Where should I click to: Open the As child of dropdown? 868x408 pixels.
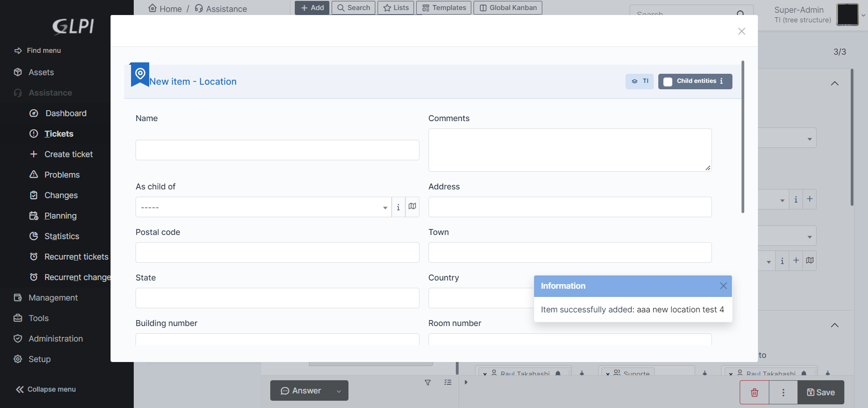263,207
